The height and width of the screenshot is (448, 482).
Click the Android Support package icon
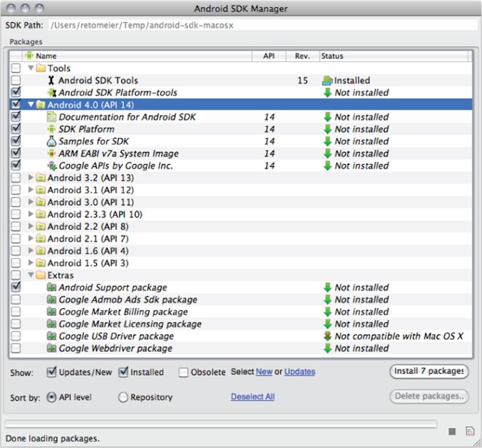[51, 288]
